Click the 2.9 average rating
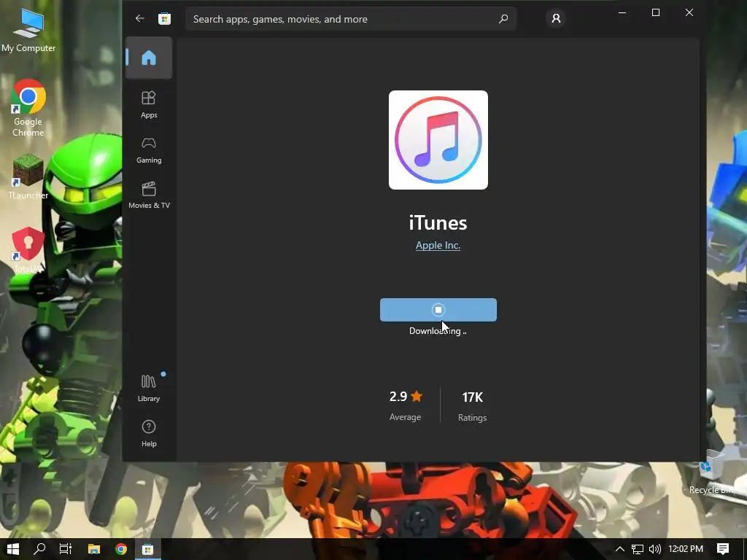Image resolution: width=747 pixels, height=560 pixels. tap(406, 405)
